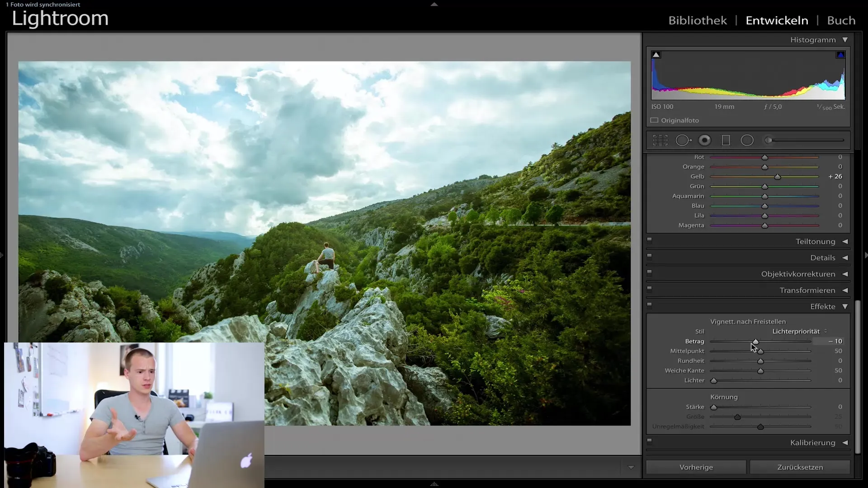Viewport: 868px width, 488px height.
Task: Select the Radial Filter tool
Action: (747, 141)
